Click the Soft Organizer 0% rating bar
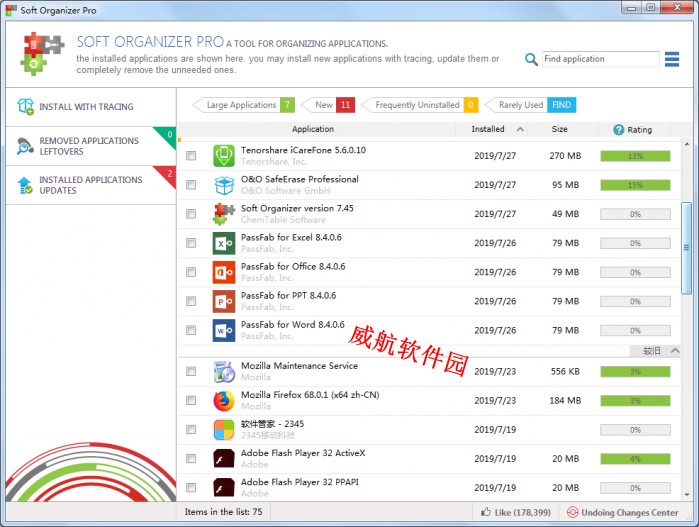This screenshot has width=699, height=527. 634,215
